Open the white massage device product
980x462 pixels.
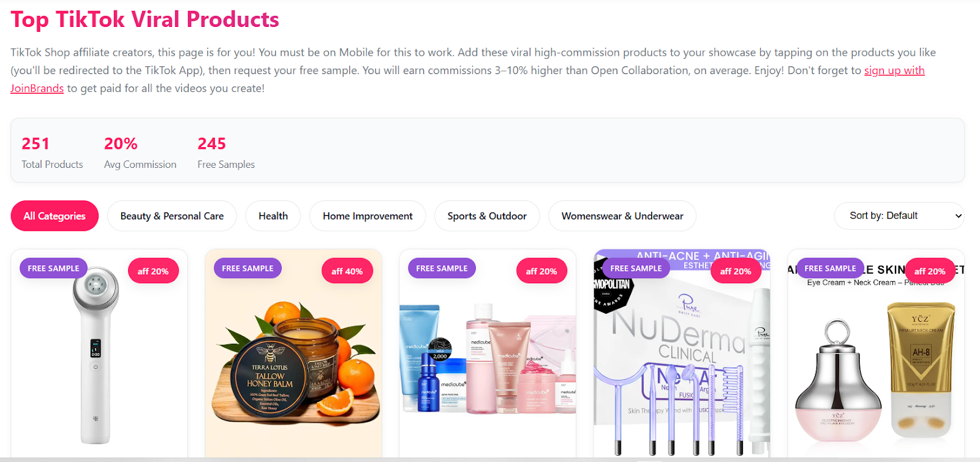pos(99,355)
